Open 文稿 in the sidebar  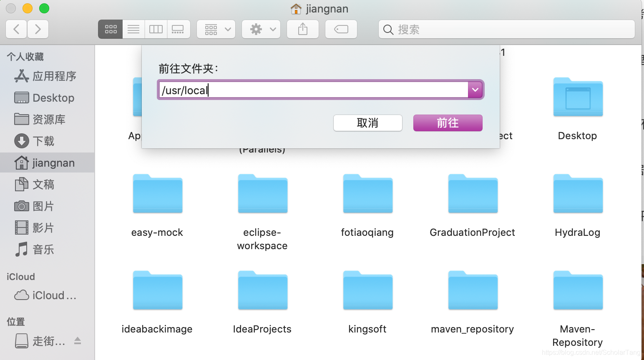pyautogui.click(x=47, y=185)
